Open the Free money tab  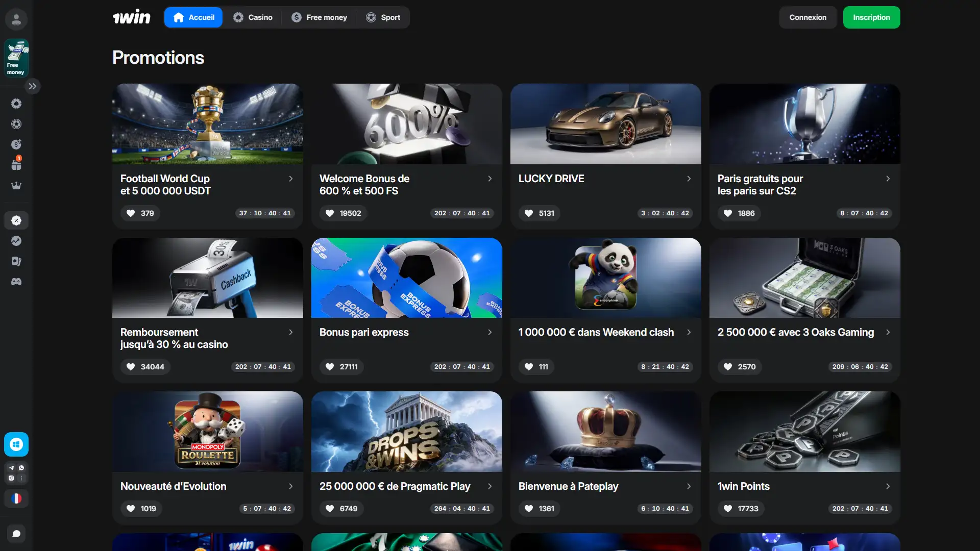(319, 17)
